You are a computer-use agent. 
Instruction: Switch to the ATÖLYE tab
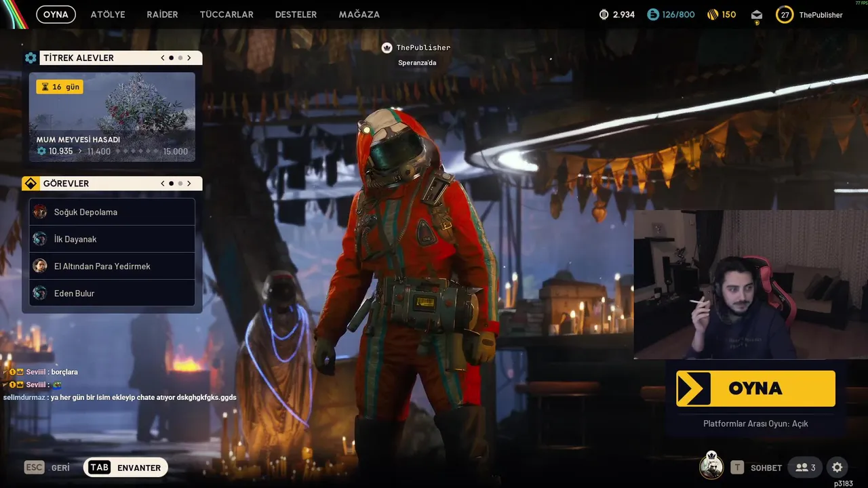tap(108, 14)
